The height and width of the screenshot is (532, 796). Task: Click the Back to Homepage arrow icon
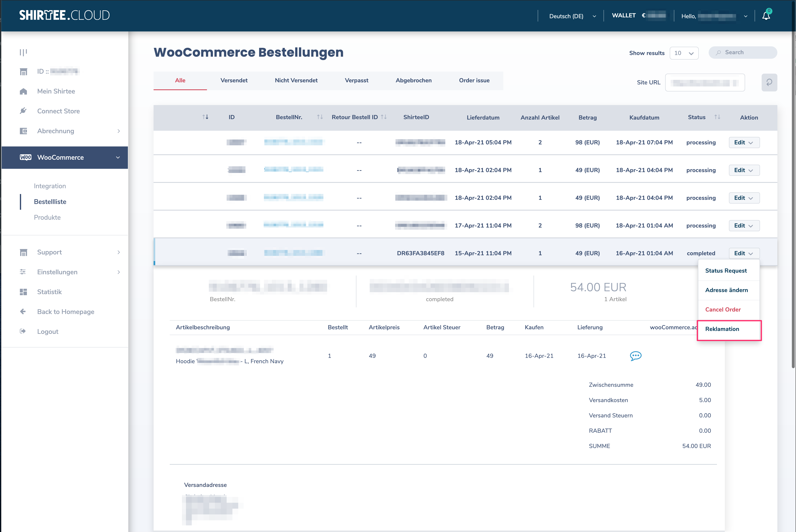[23, 312]
